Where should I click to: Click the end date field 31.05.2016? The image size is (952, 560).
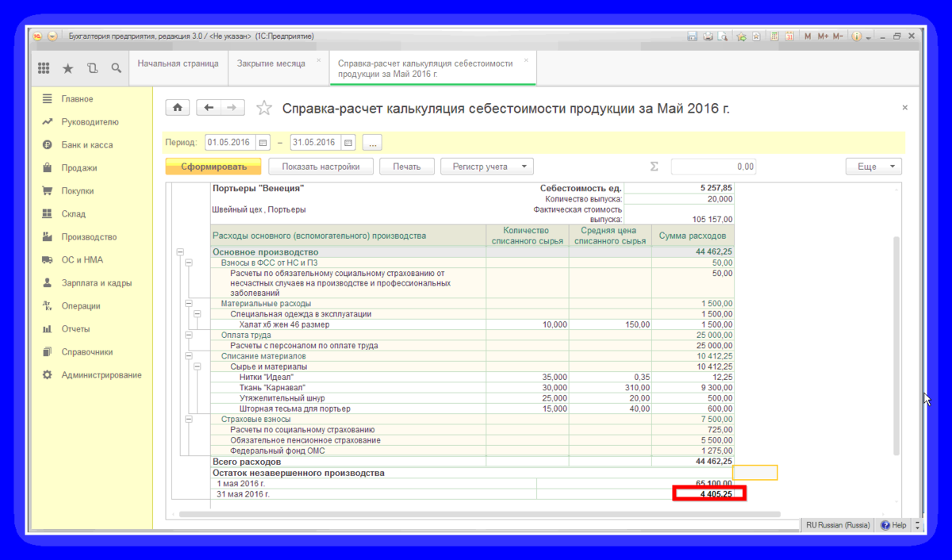[x=316, y=143]
